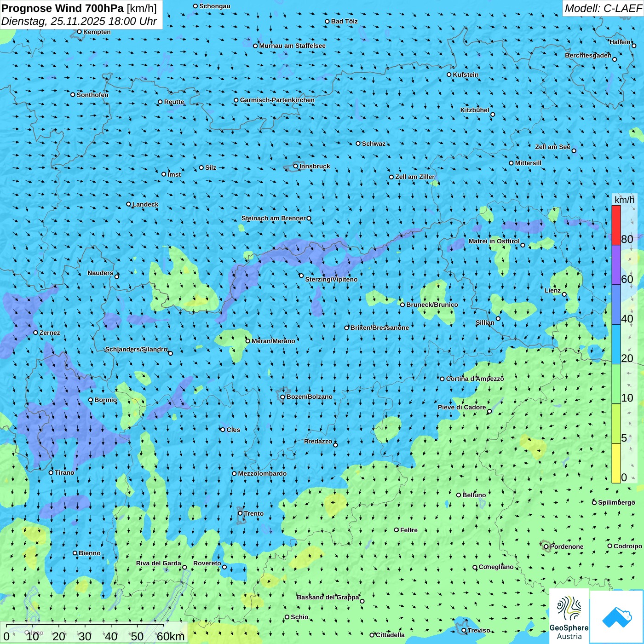Click the blue mountain-cloud logo icon

[x=617, y=617]
